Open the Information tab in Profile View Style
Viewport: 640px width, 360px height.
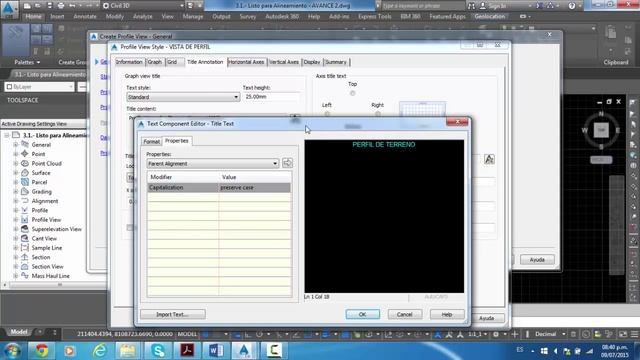click(129, 62)
